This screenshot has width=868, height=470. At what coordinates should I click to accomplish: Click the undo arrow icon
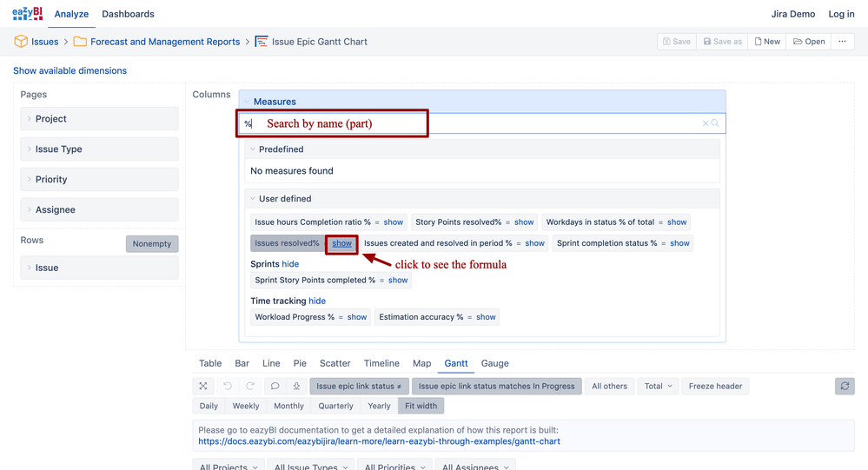pos(227,386)
